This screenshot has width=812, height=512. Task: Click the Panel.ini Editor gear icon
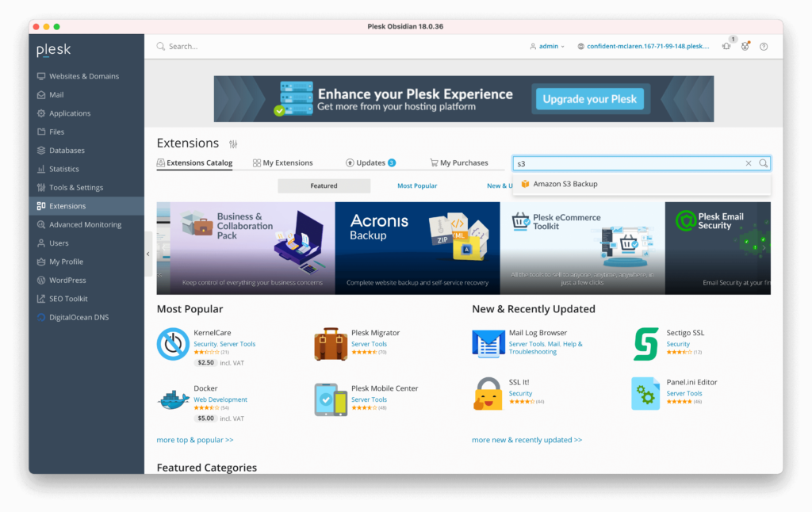click(x=645, y=393)
